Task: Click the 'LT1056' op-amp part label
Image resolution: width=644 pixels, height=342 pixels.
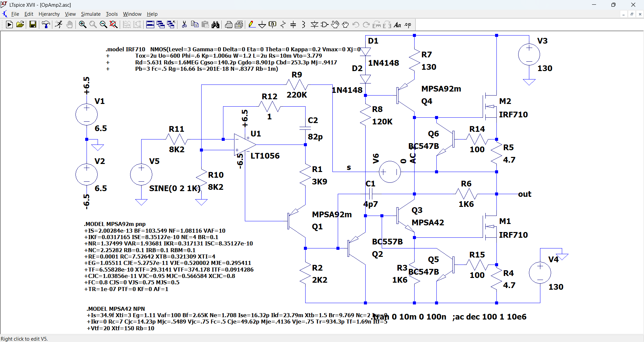Action: tap(265, 156)
